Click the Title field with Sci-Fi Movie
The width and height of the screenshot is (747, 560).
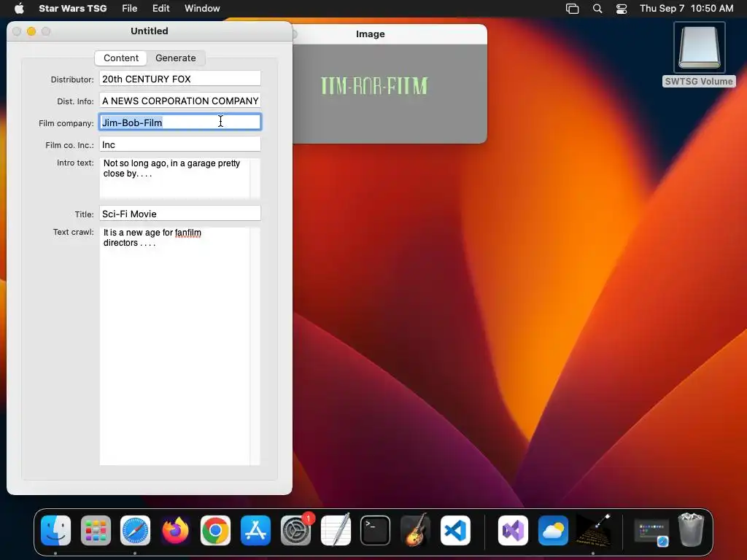180,214
